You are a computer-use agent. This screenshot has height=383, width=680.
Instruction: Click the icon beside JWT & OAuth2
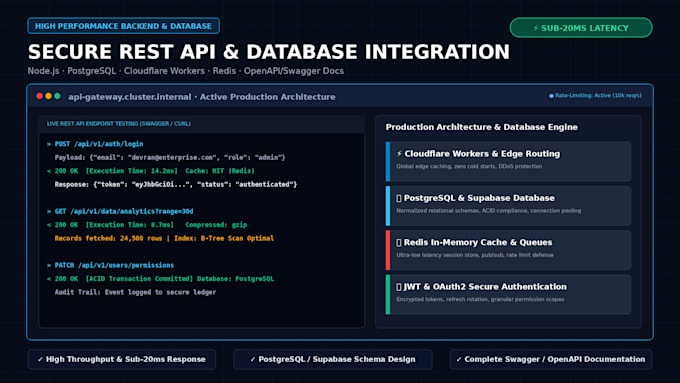[399, 287]
